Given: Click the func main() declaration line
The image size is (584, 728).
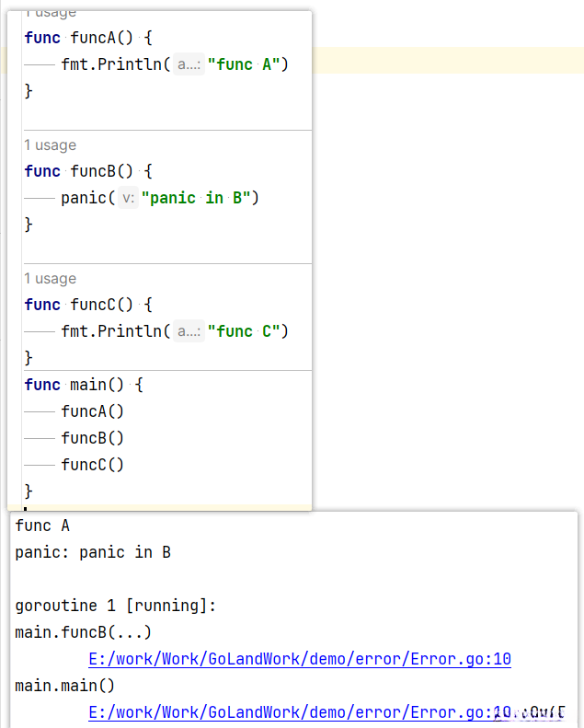Looking at the screenshot, I should coord(83,385).
